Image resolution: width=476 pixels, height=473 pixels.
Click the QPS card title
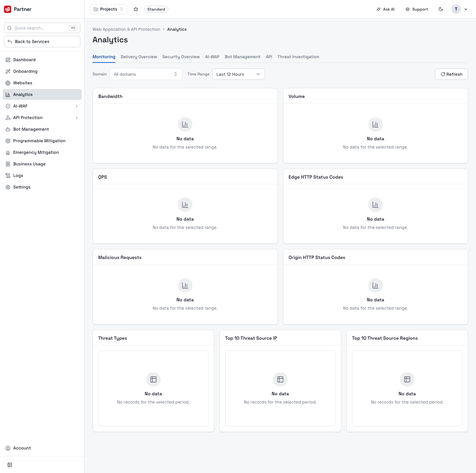pos(102,177)
